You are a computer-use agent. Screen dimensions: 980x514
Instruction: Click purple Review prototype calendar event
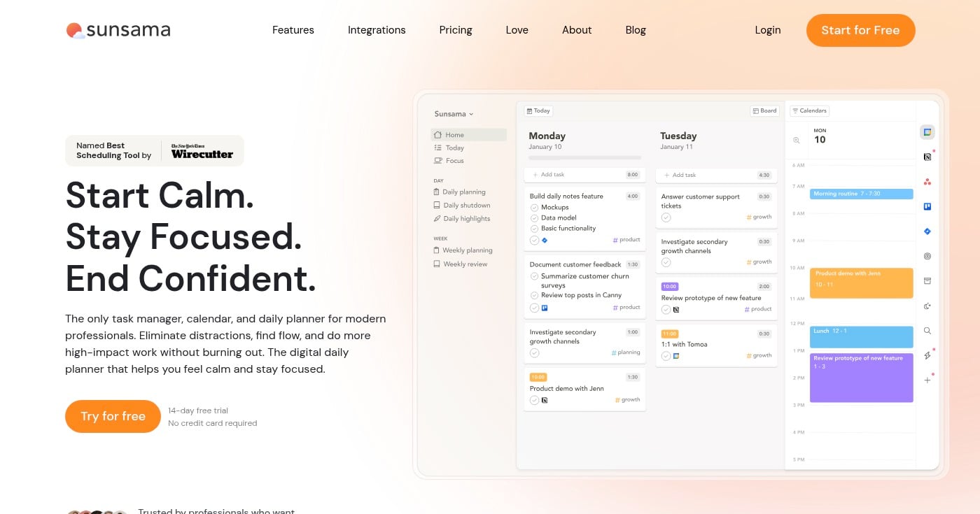point(861,378)
